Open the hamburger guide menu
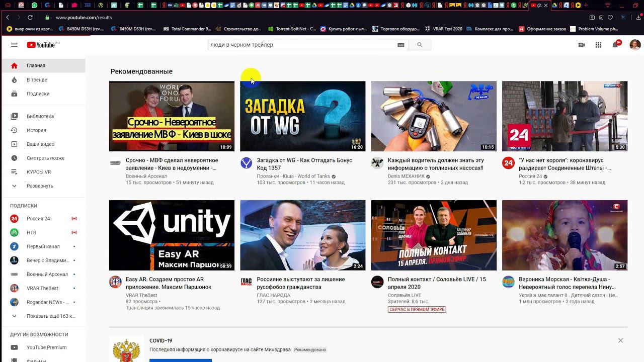The width and height of the screenshot is (644, 362). pyautogui.click(x=14, y=45)
